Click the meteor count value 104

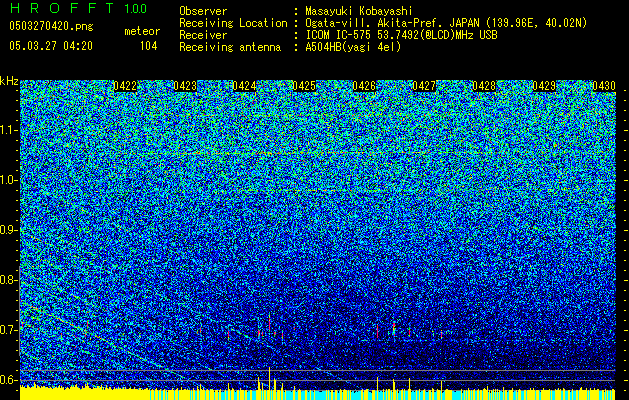coord(148,46)
